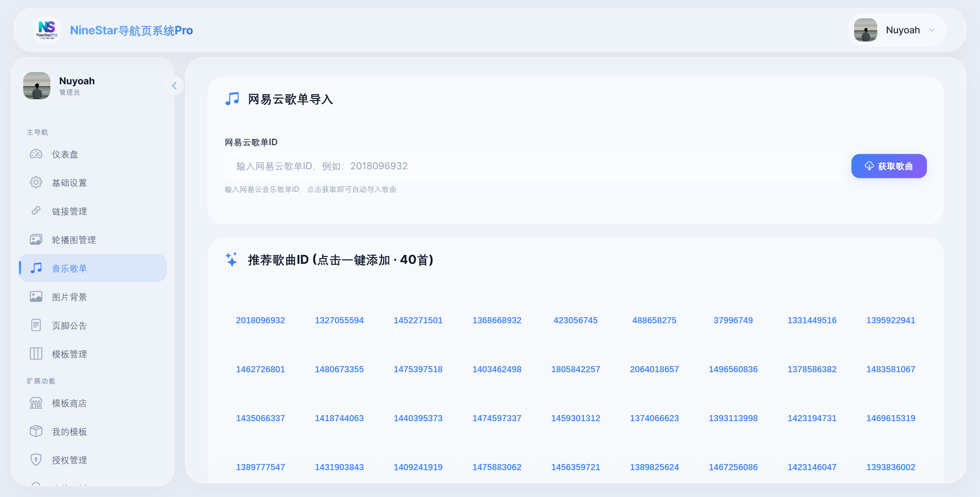Open the 图片背景 menu item
This screenshot has height=497, width=980.
pyautogui.click(x=93, y=297)
